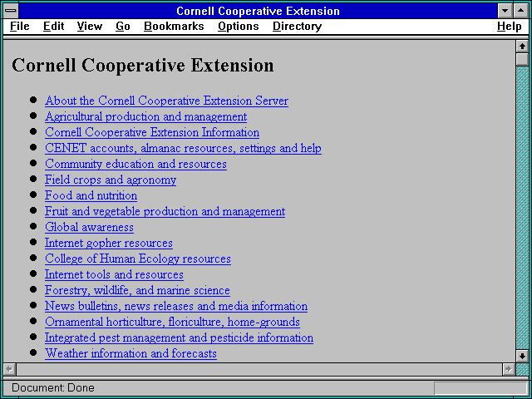Follow News bulletins, news releases link
The image size is (532, 399).
[x=176, y=306]
